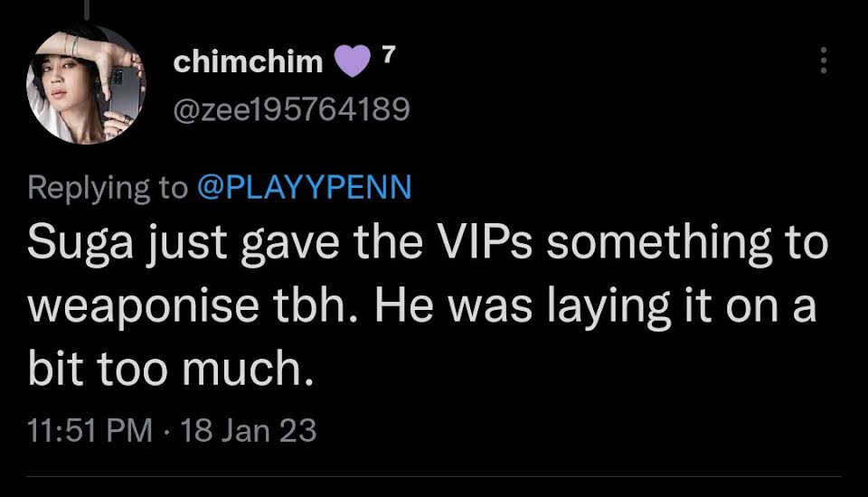This screenshot has height=497, width=868.
Task: Click the superscript 7 after the heart
Action: tap(389, 54)
